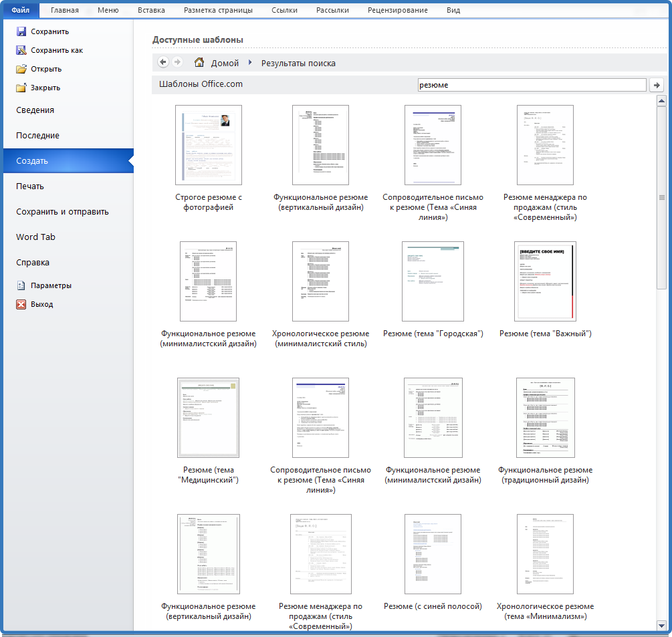The width and height of the screenshot is (672, 637).
Task: Exit Word using the red Выход icon
Action: click(21, 304)
